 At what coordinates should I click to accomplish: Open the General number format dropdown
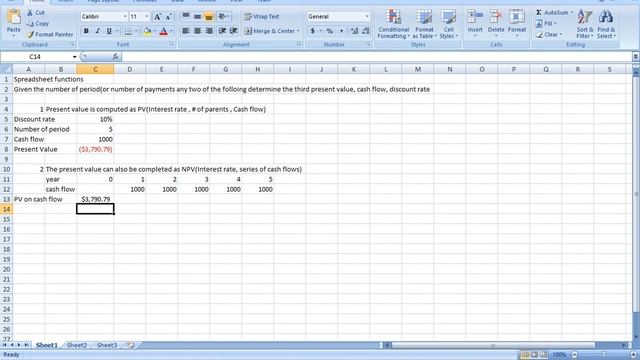click(367, 17)
